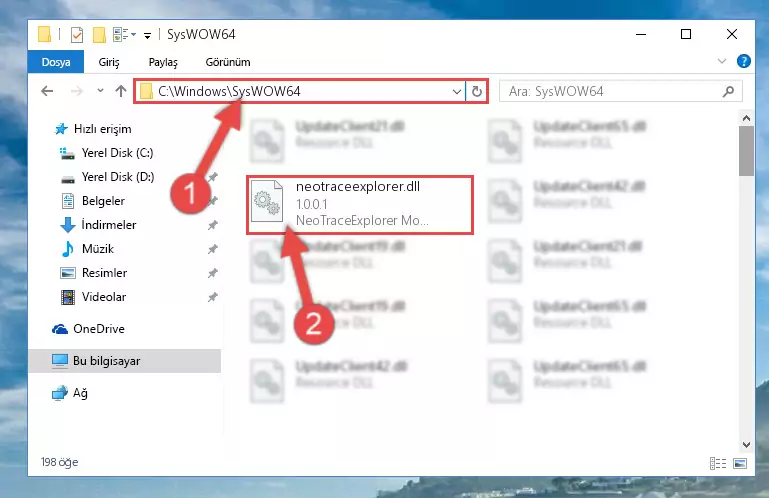This screenshot has height=498, width=769.
Task: Switch to details view icon in status bar
Action: coord(718,463)
